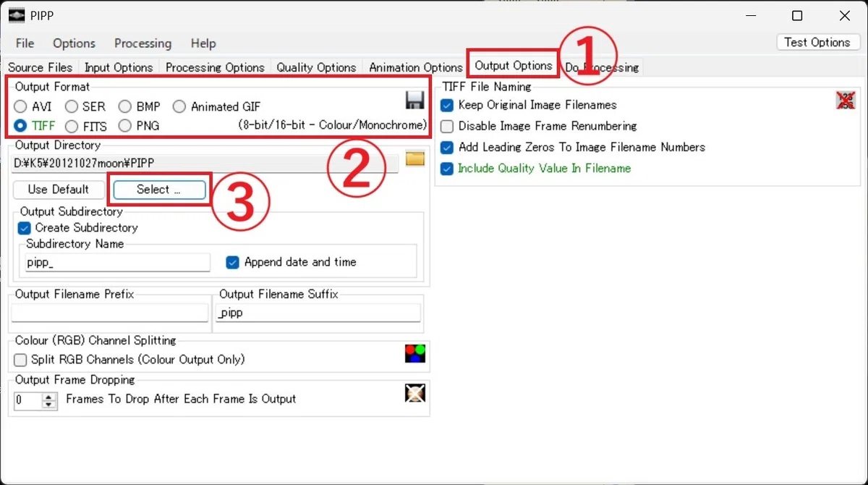The image size is (868, 485).
Task: Switch to the Source Files tab
Action: [x=41, y=67]
